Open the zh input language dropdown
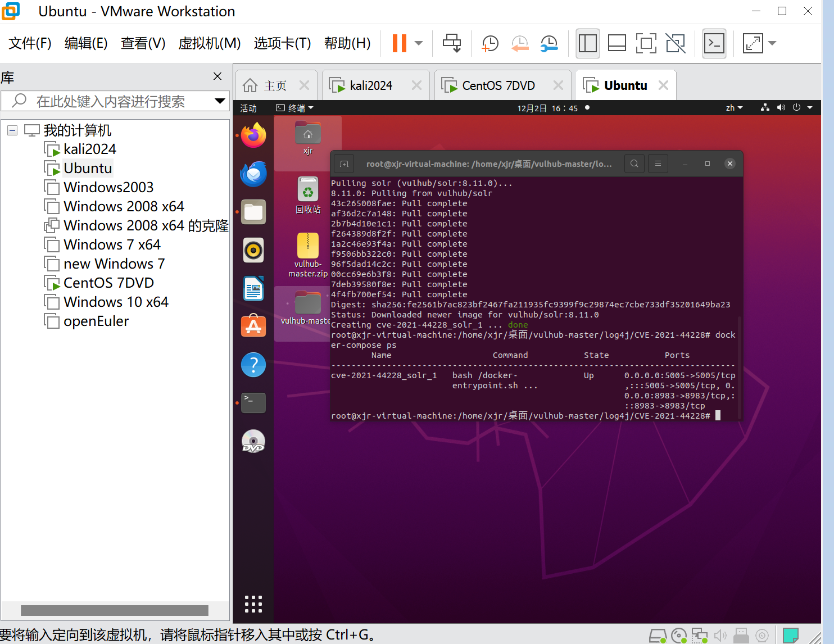Image resolution: width=834 pixels, height=644 pixels. point(734,108)
